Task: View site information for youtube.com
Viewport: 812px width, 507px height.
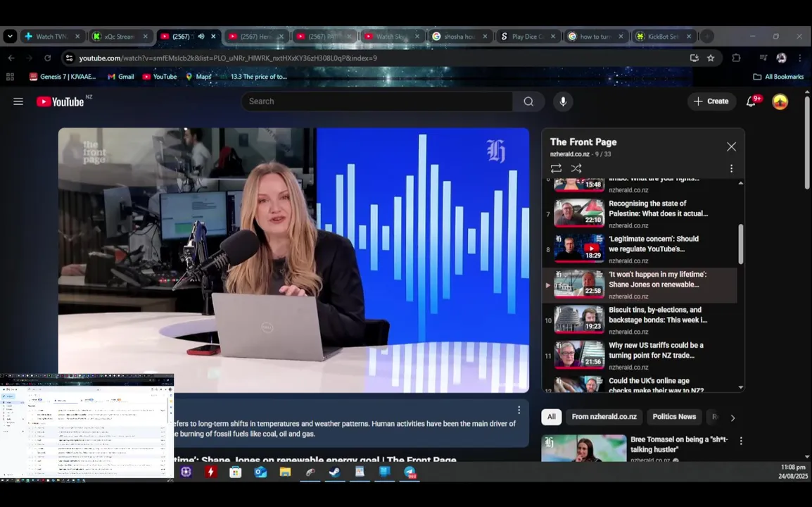Action: [x=69, y=58]
